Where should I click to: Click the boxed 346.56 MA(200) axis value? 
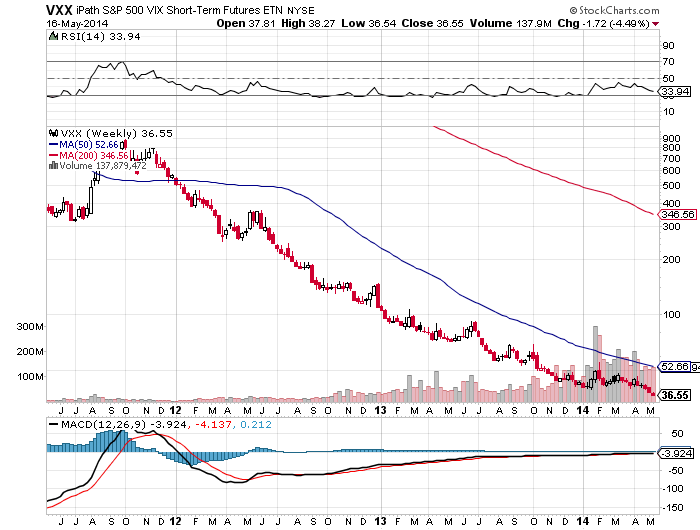(x=678, y=214)
